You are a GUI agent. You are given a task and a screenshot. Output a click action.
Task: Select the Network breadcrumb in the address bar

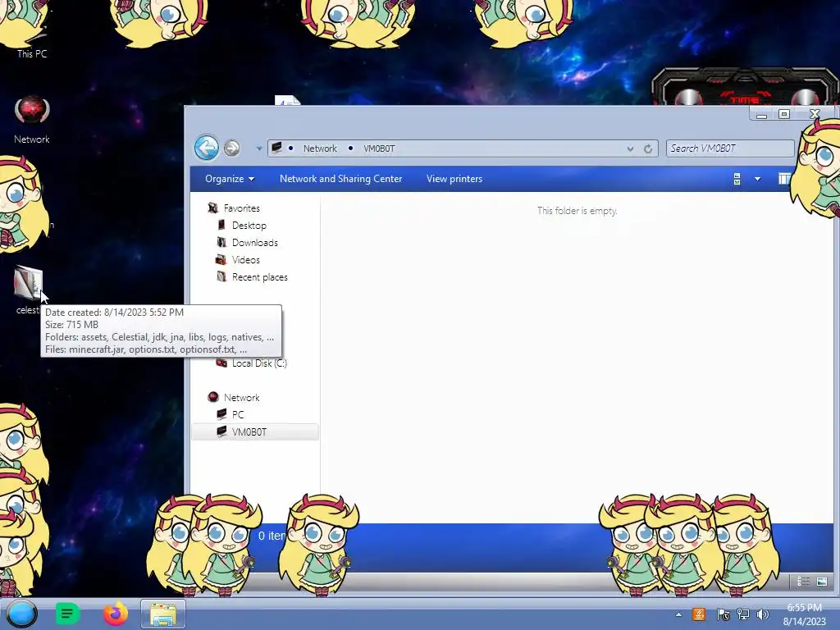tap(320, 148)
